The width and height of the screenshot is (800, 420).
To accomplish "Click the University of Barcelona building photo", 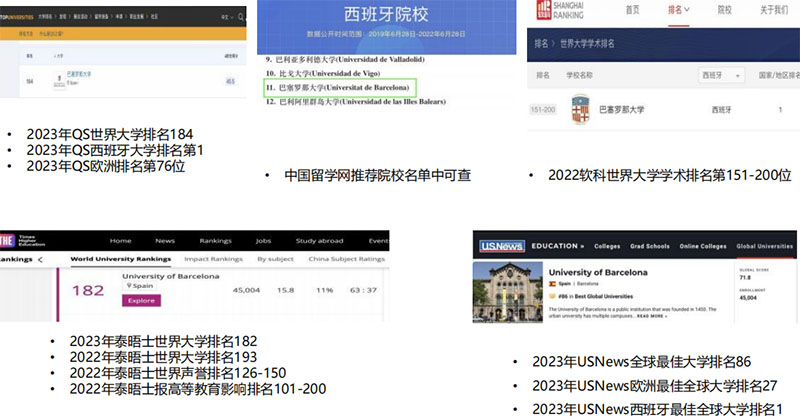I will click(x=508, y=292).
